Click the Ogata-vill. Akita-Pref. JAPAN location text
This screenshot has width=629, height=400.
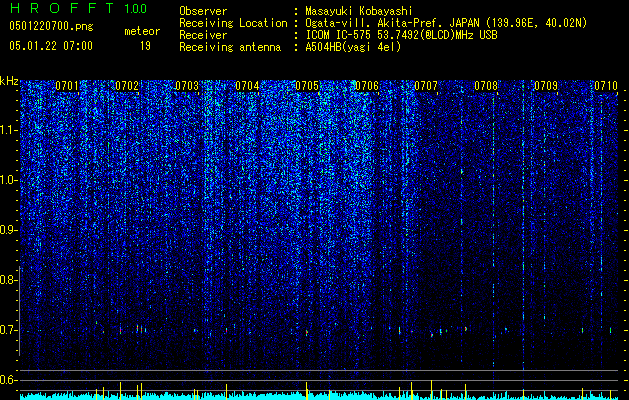pyautogui.click(x=446, y=24)
